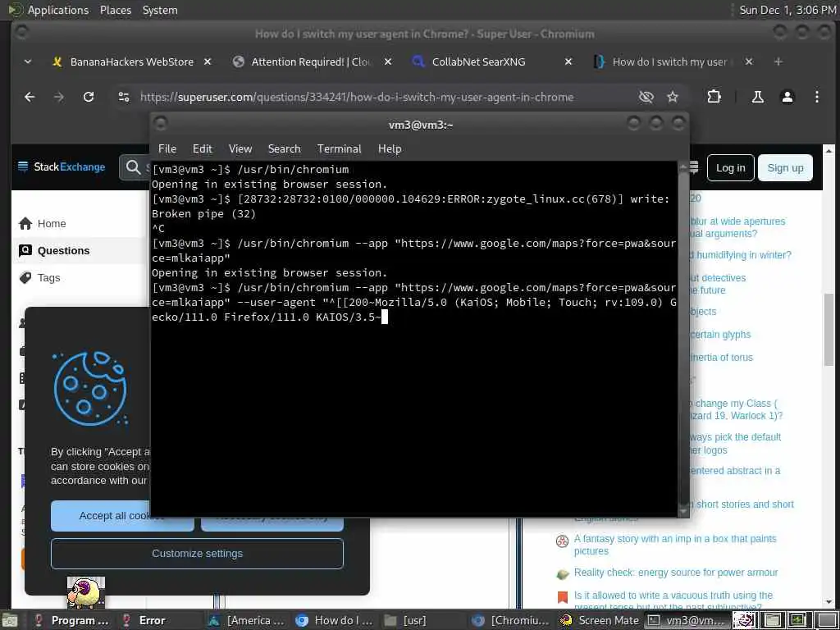Screen dimensions: 840x630
Task: Click the search magnifier on Stack Exchange
Action: click(x=133, y=167)
